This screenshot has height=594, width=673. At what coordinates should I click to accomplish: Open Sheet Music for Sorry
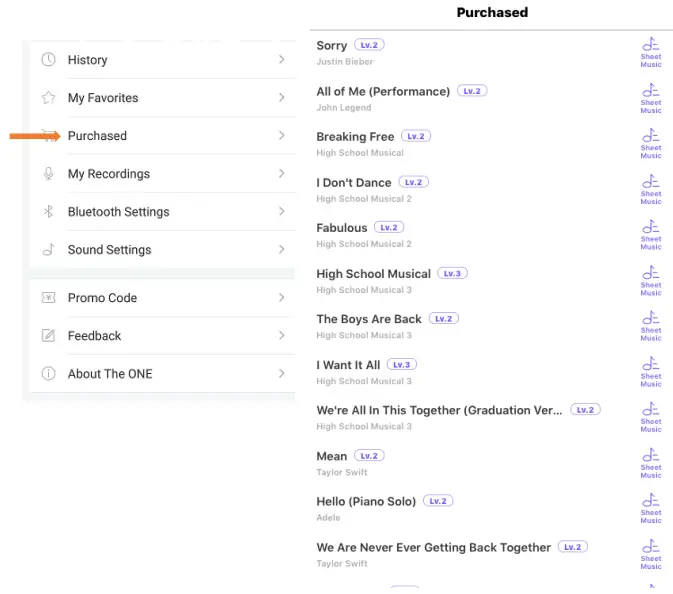pyautogui.click(x=651, y=52)
